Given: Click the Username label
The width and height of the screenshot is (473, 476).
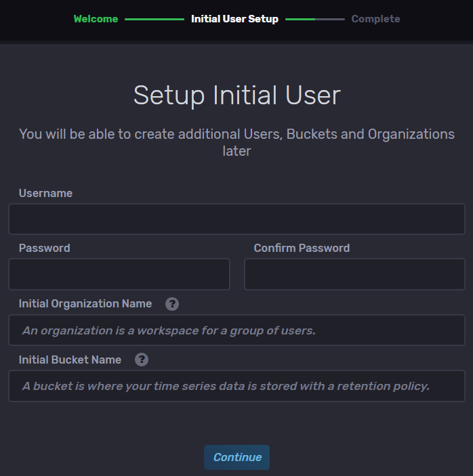Looking at the screenshot, I should [45, 193].
